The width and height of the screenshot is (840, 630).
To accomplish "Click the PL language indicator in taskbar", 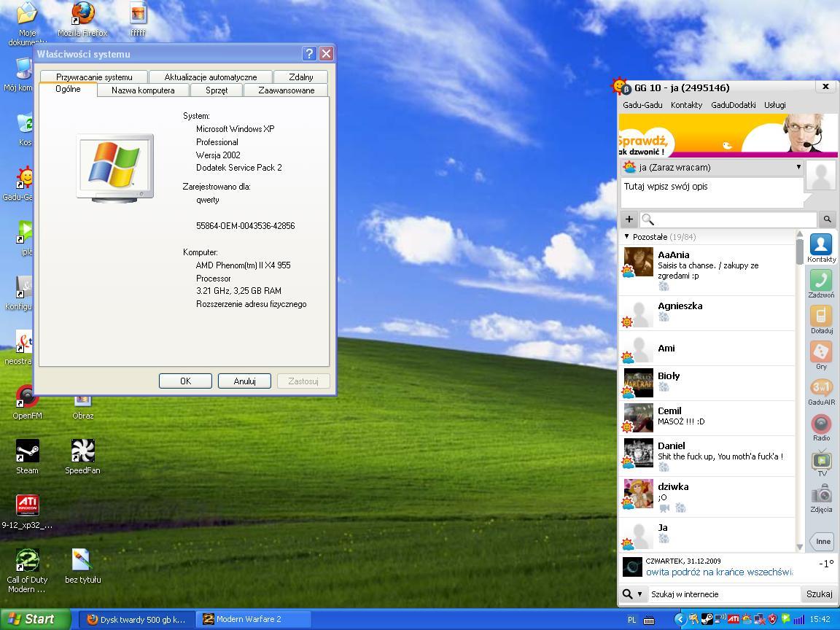I will click(631, 620).
